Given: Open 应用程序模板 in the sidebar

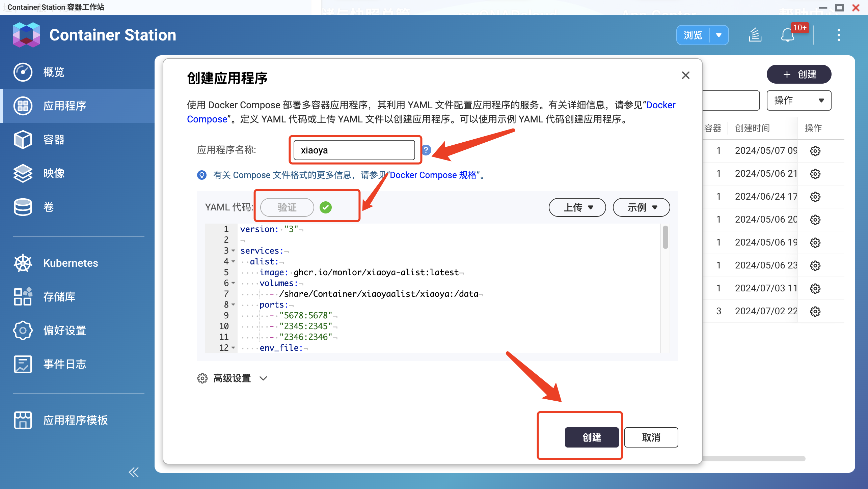Looking at the screenshot, I should tap(77, 420).
